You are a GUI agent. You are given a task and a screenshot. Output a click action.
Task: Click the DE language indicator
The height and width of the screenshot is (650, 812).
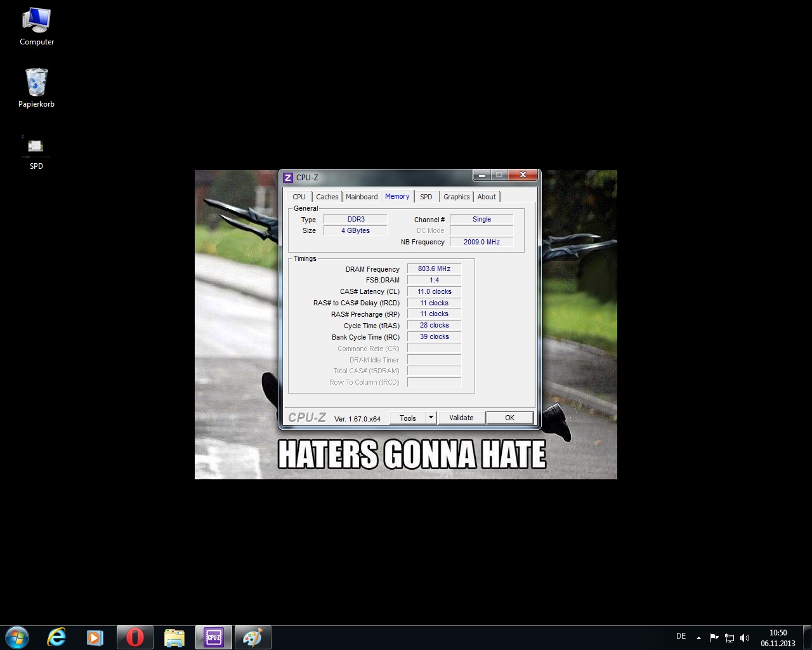click(681, 636)
